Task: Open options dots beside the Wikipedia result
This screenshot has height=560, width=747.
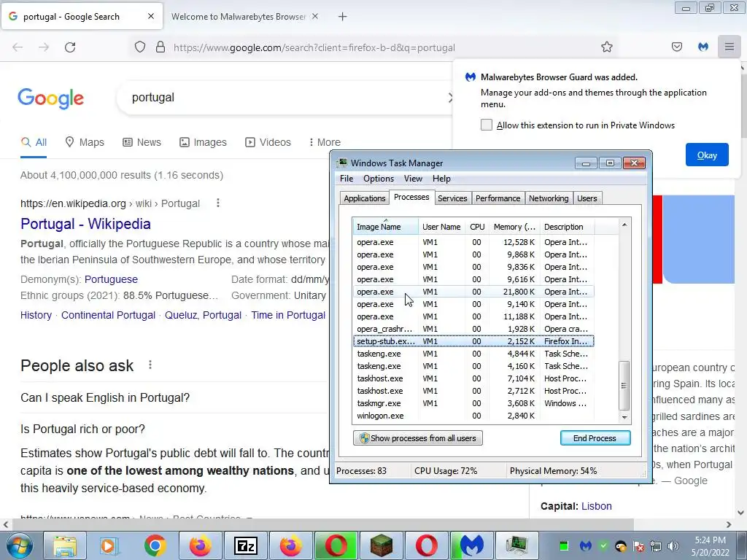Action: click(217, 203)
